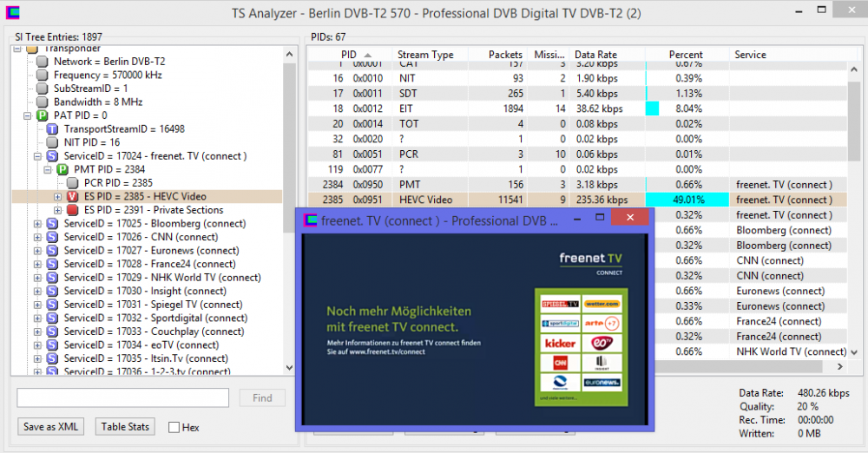Screen dimensions: 868x453
Task: Expand ServiceID 17028 France24 node
Action: pyautogui.click(x=37, y=264)
